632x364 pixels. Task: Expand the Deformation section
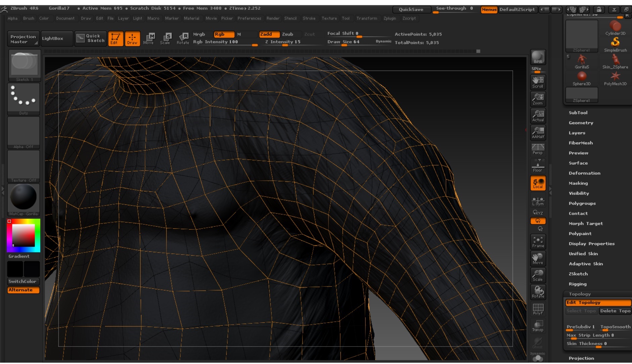[584, 173]
